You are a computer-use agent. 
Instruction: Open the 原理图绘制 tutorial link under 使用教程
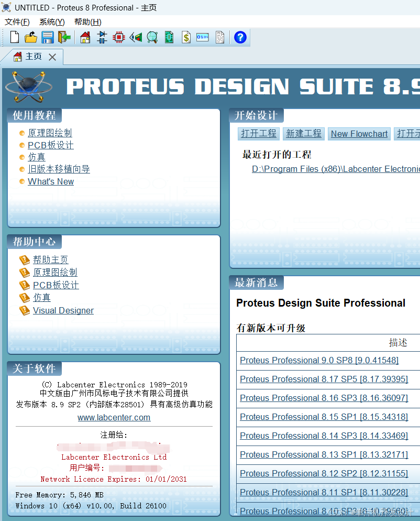[x=50, y=133]
